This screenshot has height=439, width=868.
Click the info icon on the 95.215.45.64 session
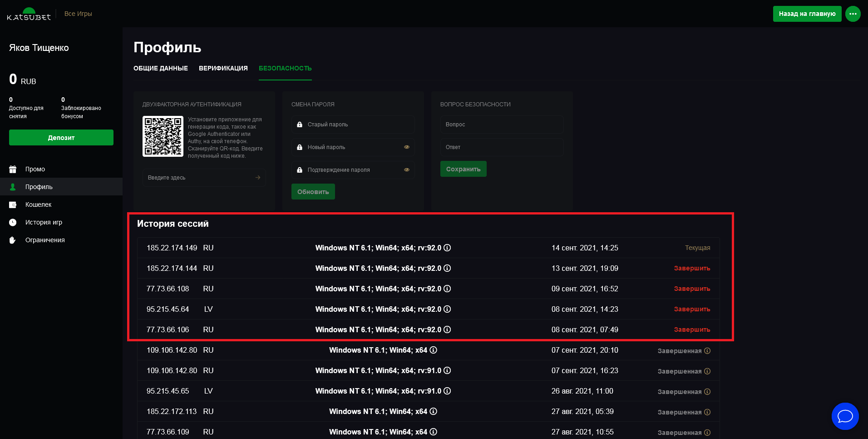point(447,309)
